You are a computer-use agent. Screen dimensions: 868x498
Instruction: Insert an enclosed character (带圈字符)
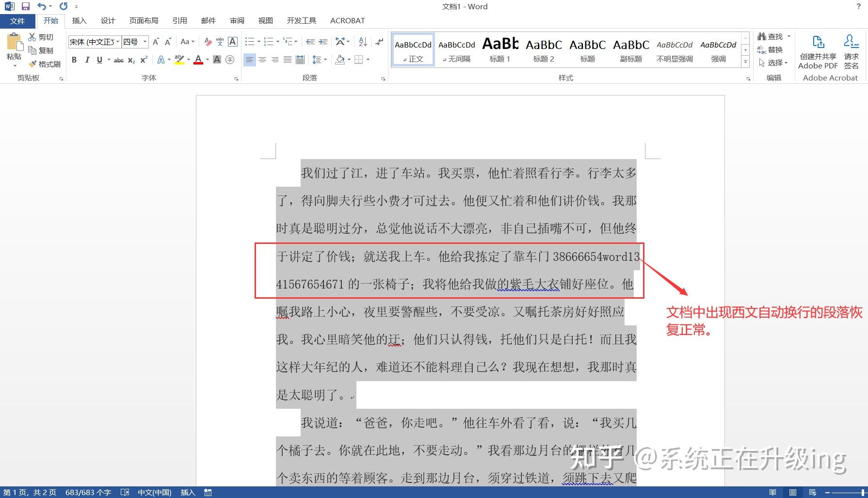pos(230,60)
